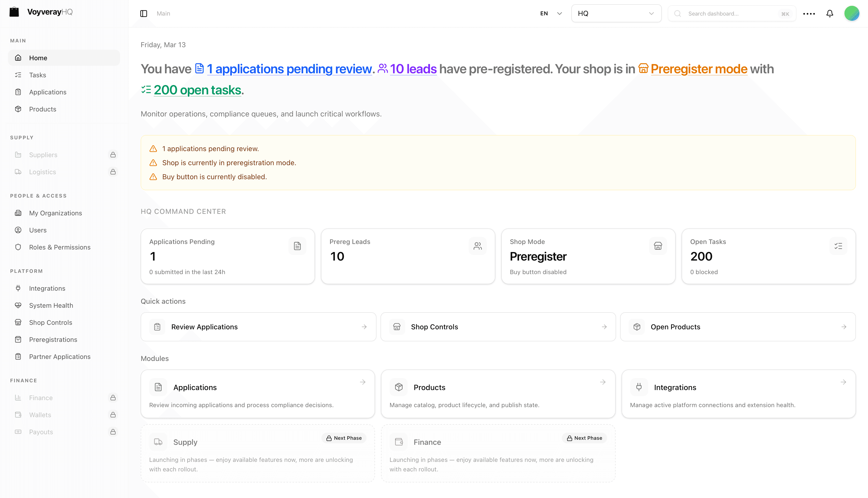Select the Products icon in the sidebar
This screenshot has height=498, width=868.
click(x=18, y=109)
